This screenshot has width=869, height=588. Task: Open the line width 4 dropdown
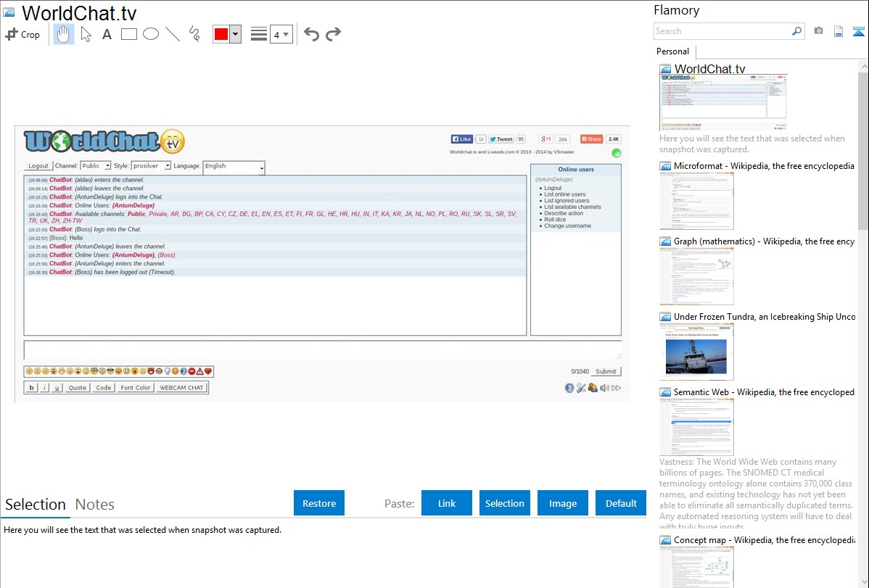pos(281,34)
